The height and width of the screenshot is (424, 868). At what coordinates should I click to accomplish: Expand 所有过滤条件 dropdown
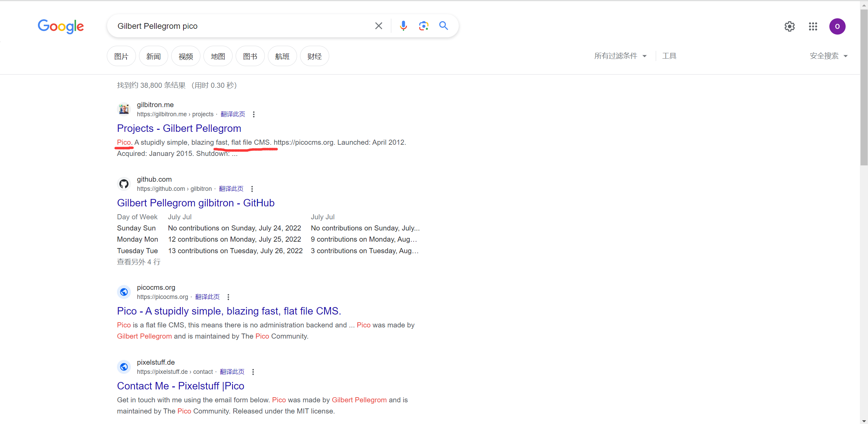pos(620,56)
